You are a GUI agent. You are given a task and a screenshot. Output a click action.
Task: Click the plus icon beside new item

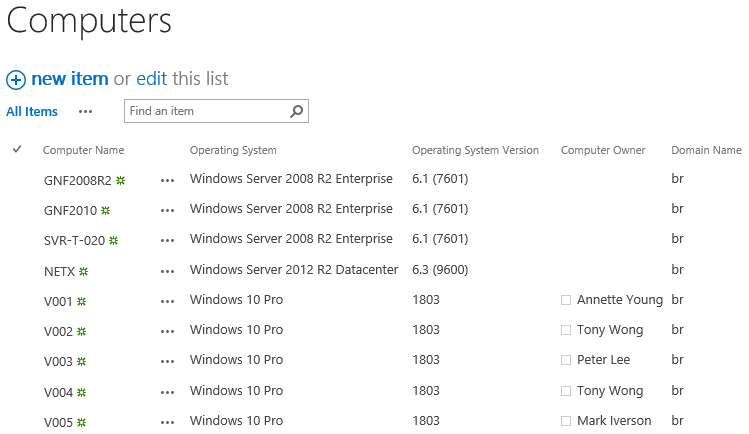click(16, 79)
